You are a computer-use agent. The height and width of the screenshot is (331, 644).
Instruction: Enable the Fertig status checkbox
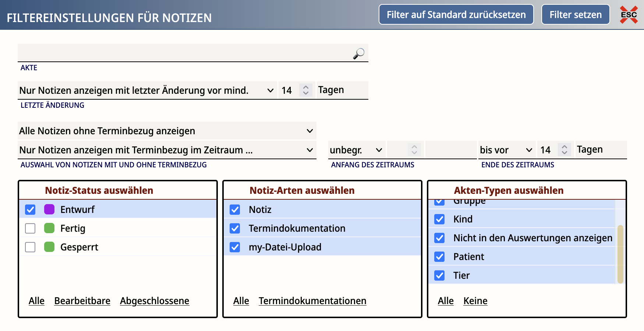tap(30, 228)
